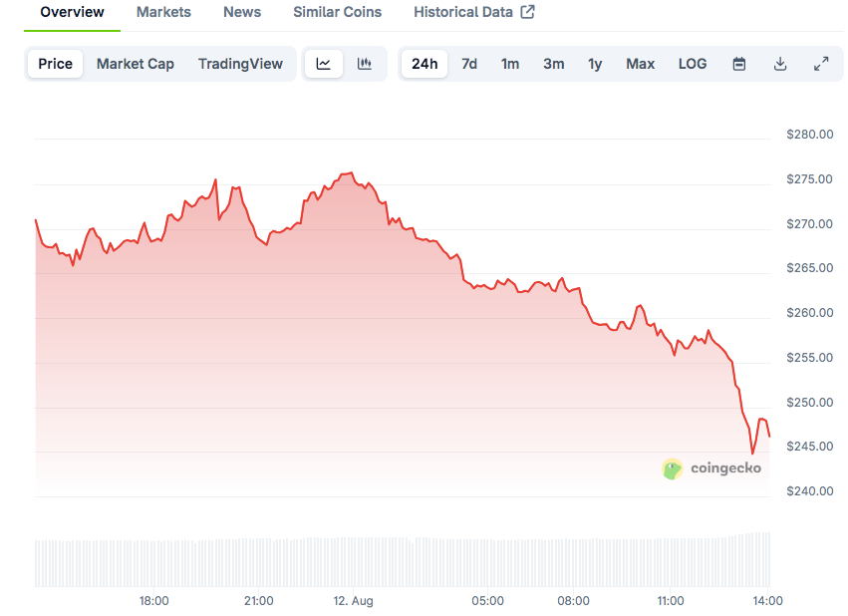Switch chart to Market Cap view

pyautogui.click(x=136, y=64)
